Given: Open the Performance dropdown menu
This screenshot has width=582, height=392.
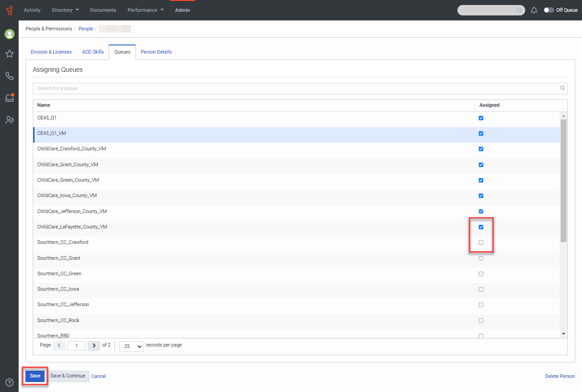Looking at the screenshot, I should 145,10.
